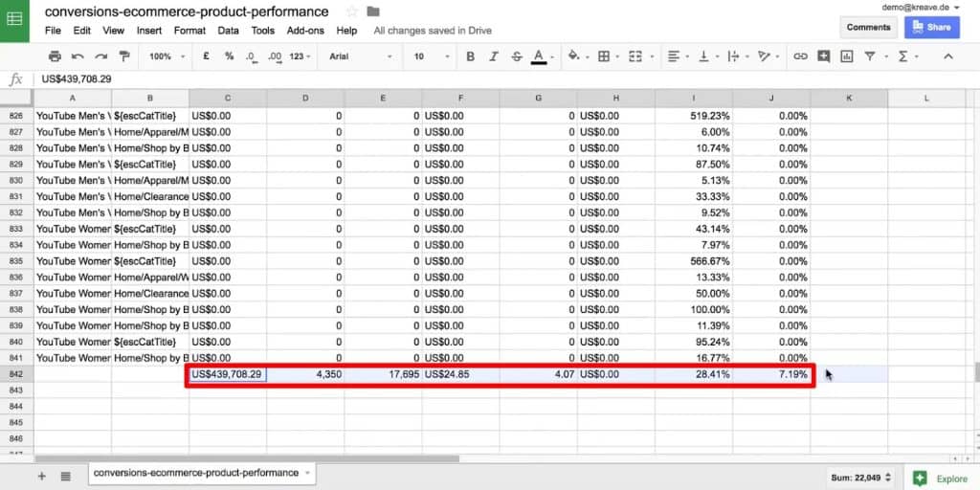
Task: Format as percent icon
Action: click(x=230, y=56)
